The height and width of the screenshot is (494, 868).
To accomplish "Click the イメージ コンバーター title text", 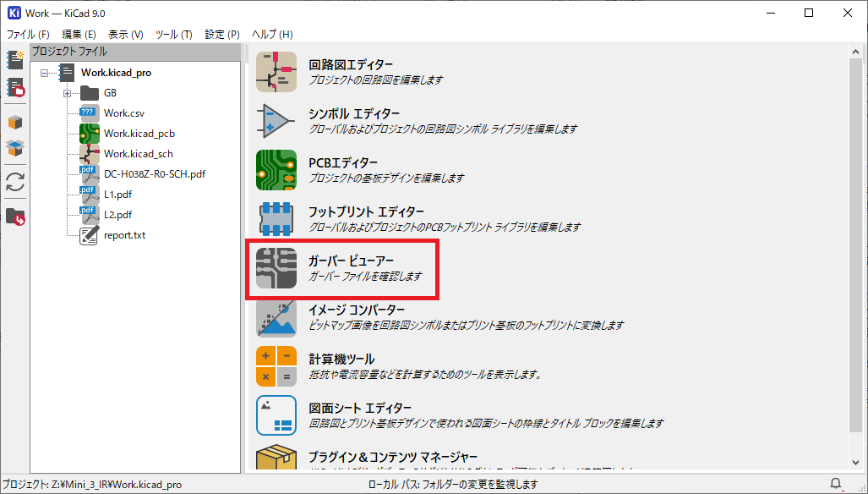I will coord(357,310).
